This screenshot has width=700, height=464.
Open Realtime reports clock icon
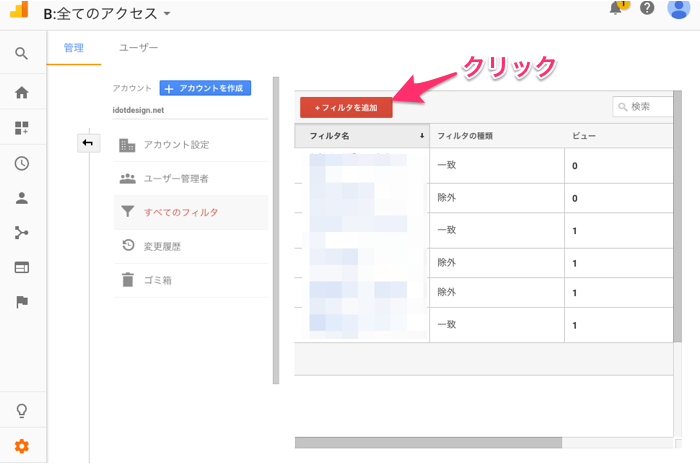(22, 164)
